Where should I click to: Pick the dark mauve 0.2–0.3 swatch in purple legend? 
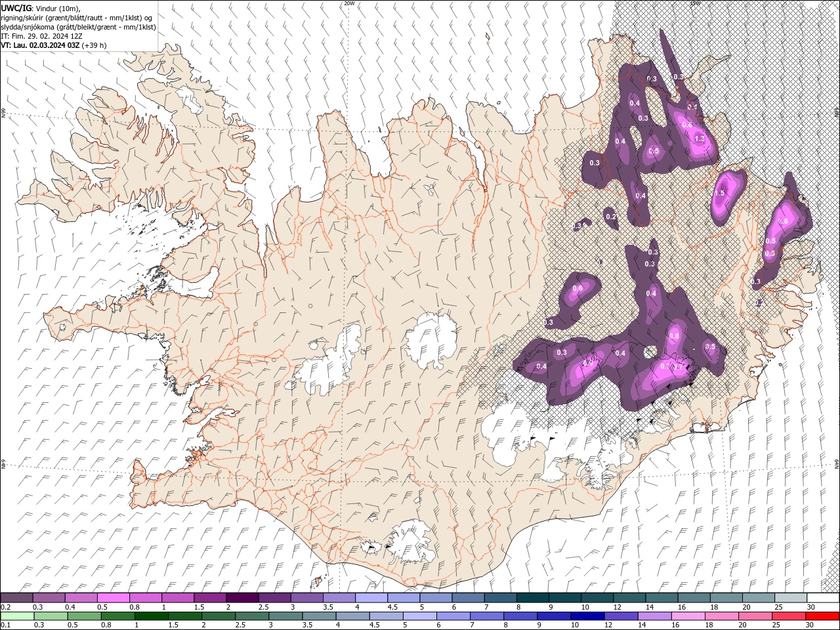pos(16,598)
